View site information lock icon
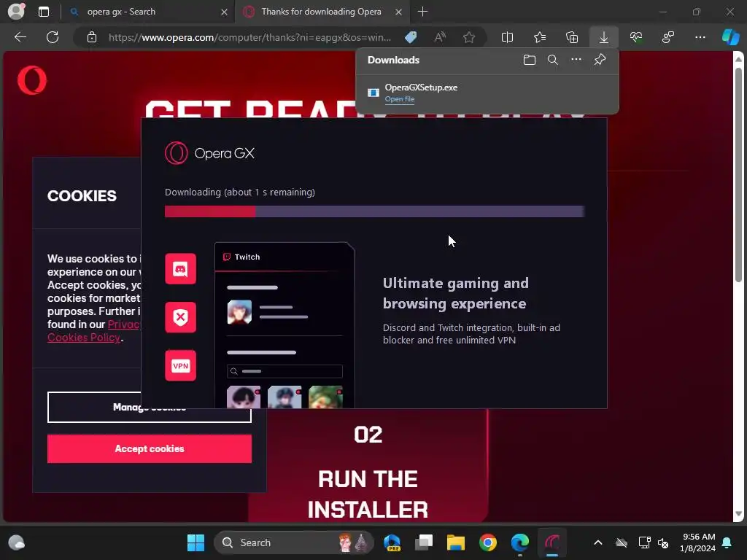 tap(92, 37)
